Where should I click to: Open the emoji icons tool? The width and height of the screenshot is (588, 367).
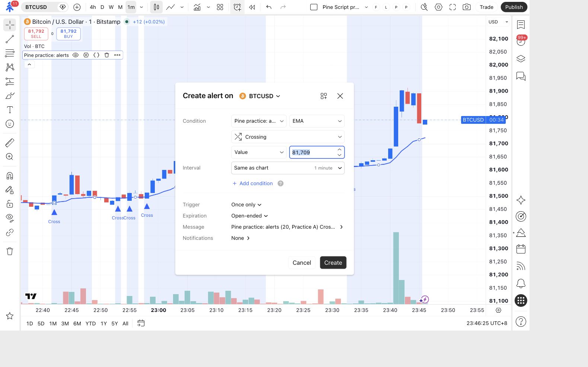[x=10, y=124]
